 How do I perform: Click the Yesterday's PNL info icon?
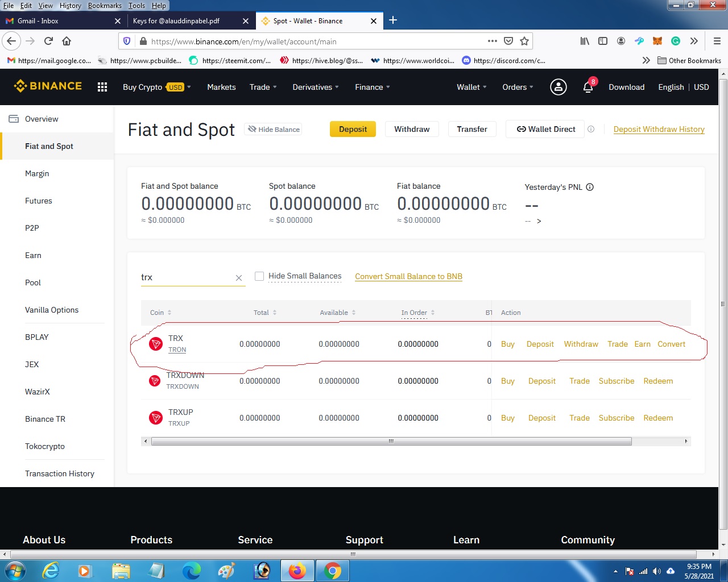590,187
